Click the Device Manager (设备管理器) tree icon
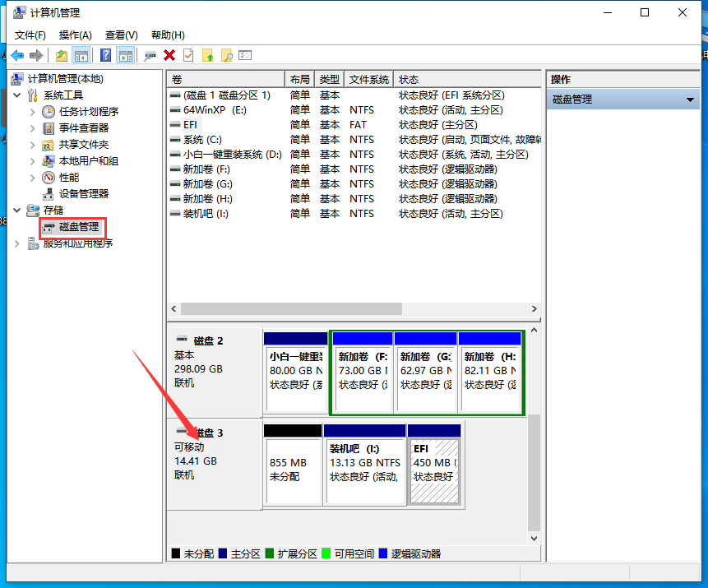The width and height of the screenshot is (708, 588). coord(49,194)
